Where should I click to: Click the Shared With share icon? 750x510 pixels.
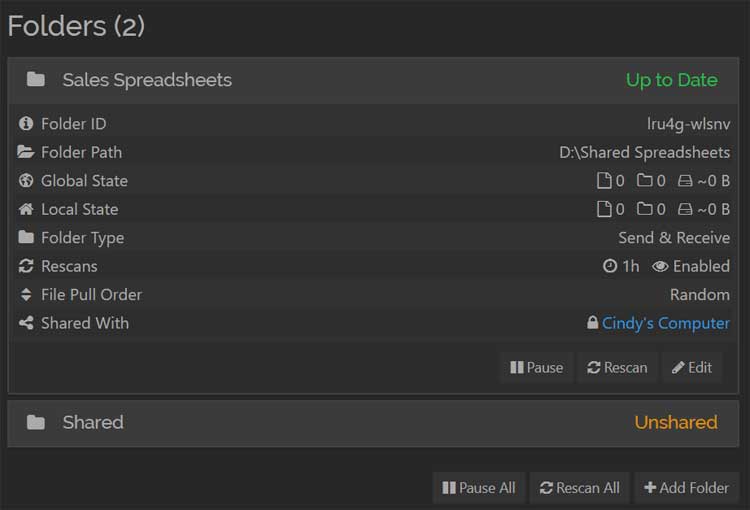pyautogui.click(x=26, y=323)
